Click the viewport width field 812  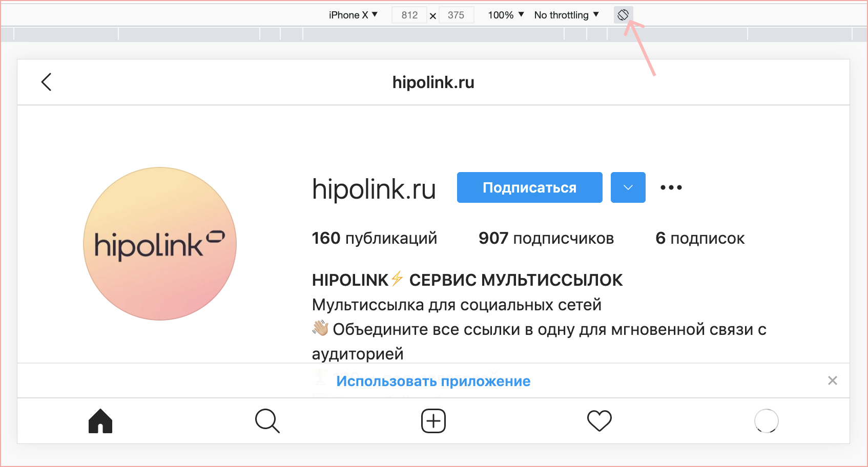tap(409, 15)
